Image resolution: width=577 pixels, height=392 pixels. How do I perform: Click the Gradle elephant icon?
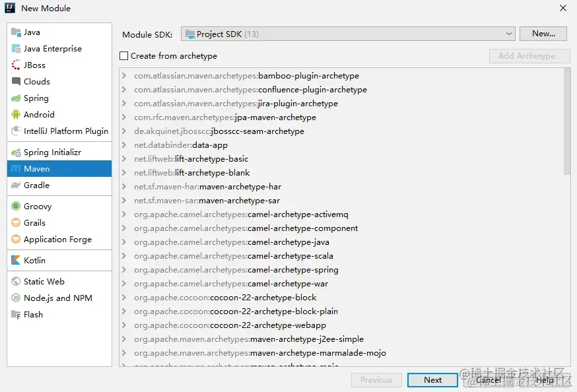click(x=16, y=185)
